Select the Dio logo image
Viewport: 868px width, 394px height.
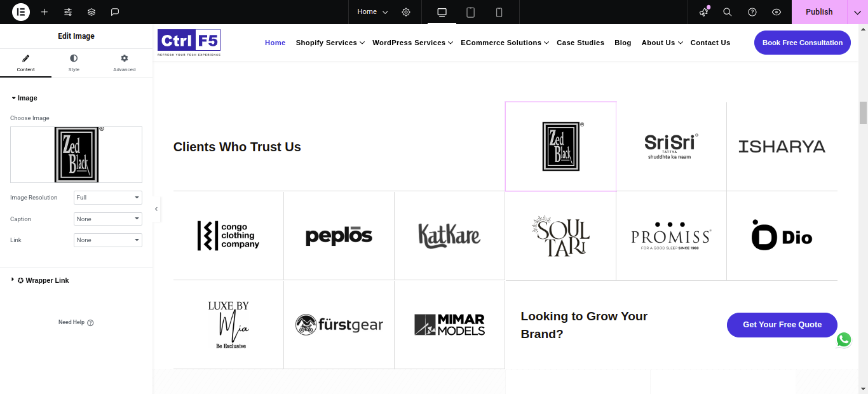tap(782, 235)
